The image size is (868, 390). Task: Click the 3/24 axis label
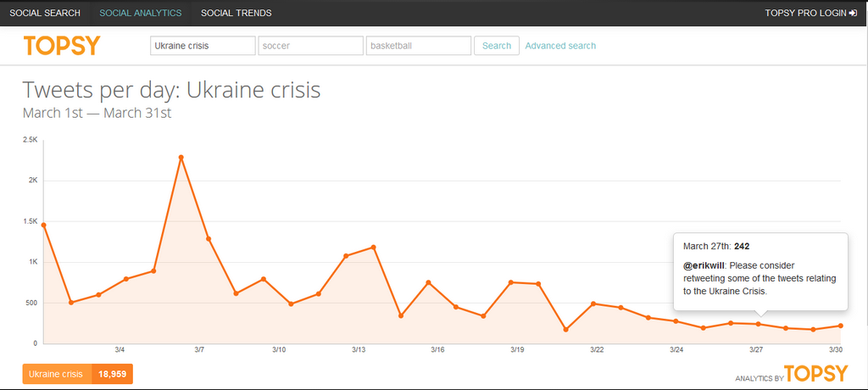point(676,349)
